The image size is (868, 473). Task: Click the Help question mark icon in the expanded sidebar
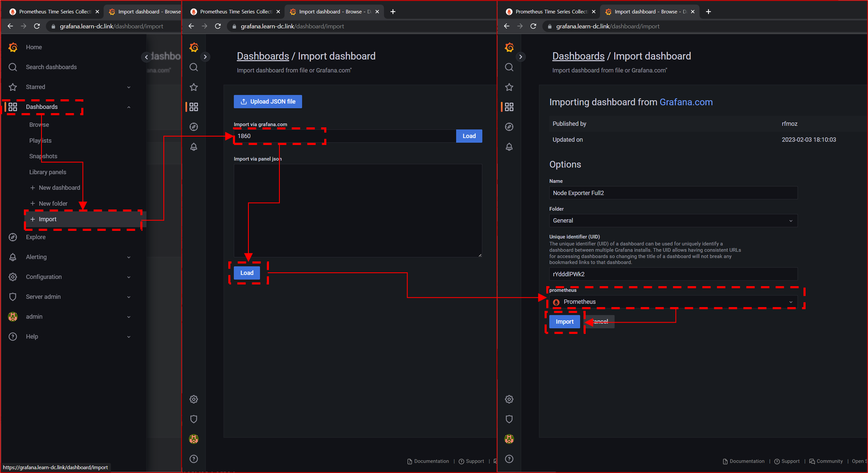click(x=13, y=336)
